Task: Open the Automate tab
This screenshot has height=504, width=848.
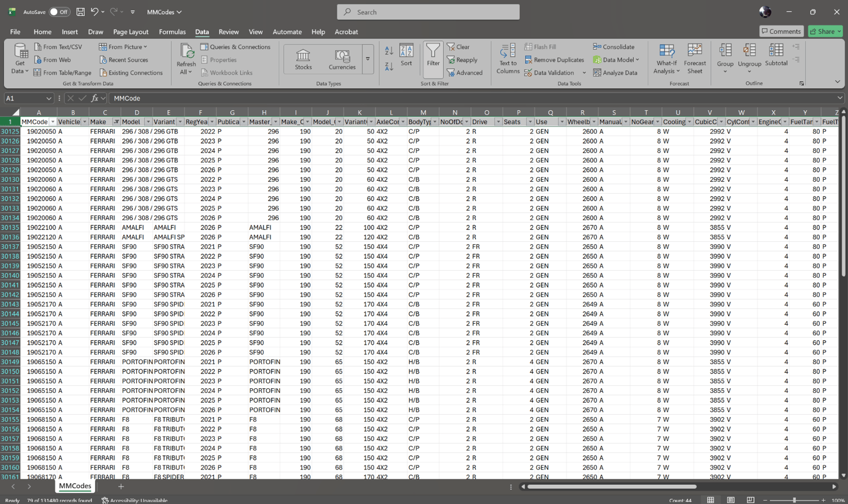Action: click(287, 32)
